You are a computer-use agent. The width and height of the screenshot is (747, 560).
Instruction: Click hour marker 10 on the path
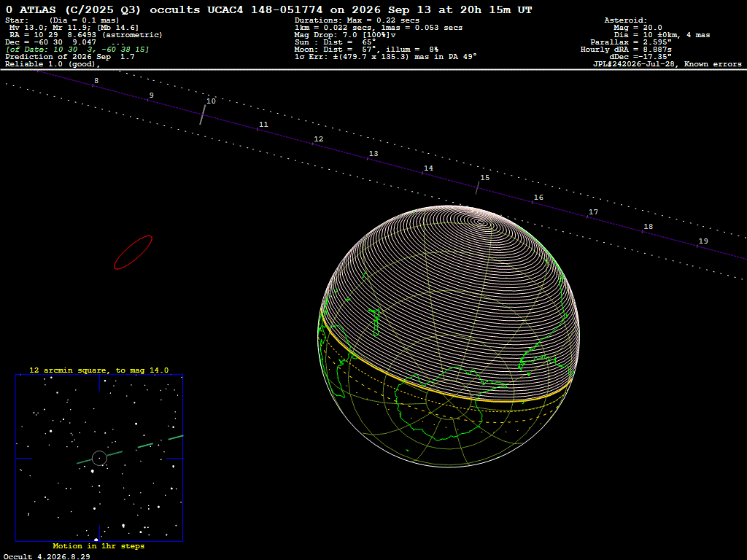211,101
